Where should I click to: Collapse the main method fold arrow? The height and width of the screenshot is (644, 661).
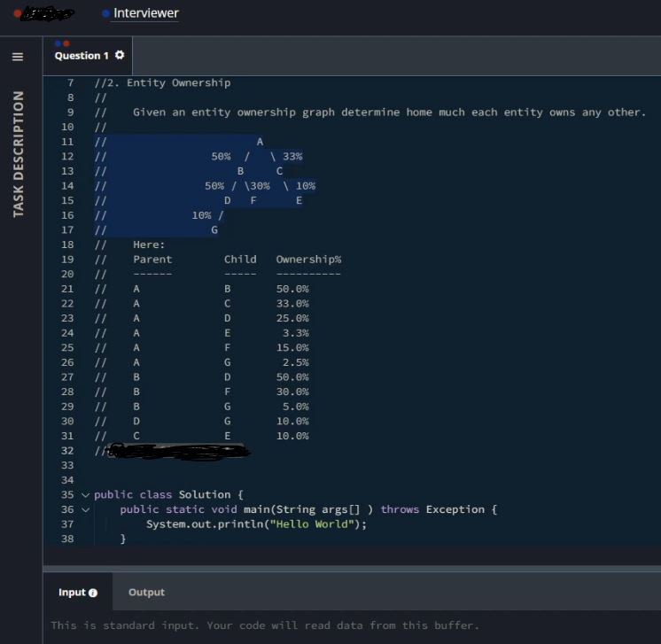click(x=86, y=509)
